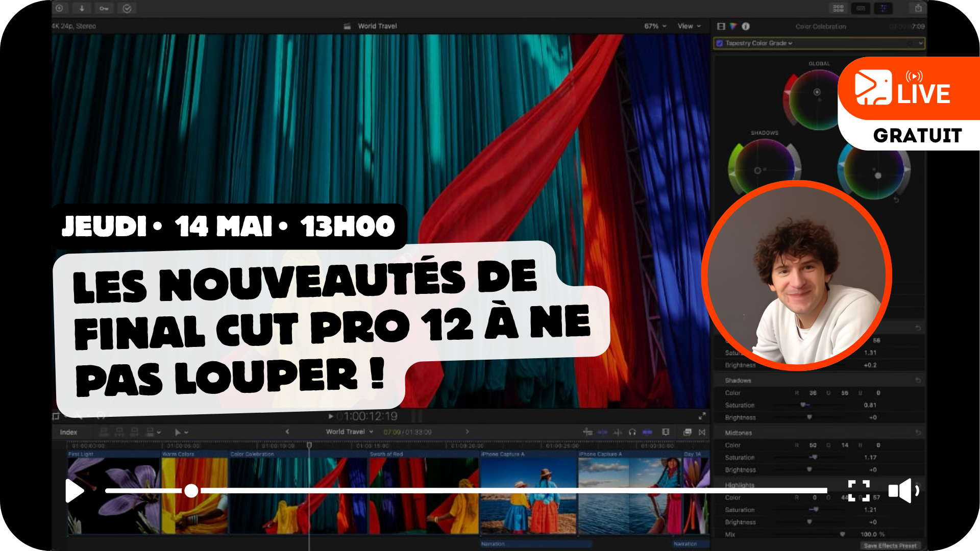Click the orange LIVE badge
Viewport: 980px width, 551px height.
click(x=909, y=89)
